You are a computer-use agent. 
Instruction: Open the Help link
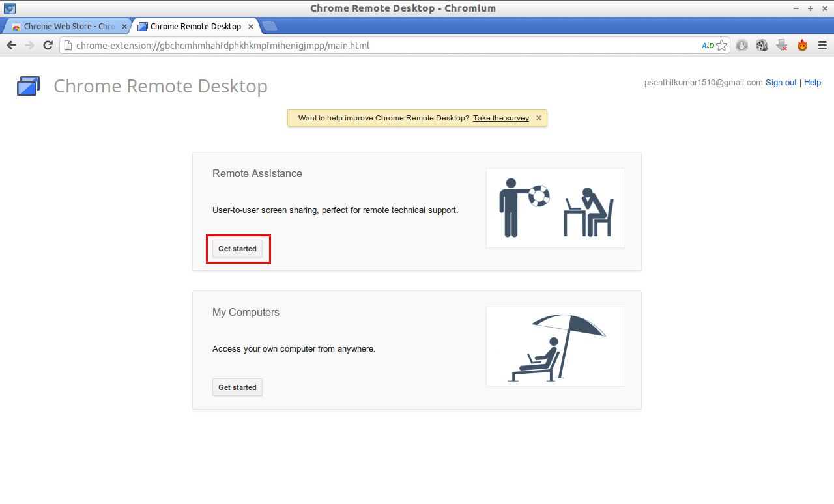pos(812,83)
